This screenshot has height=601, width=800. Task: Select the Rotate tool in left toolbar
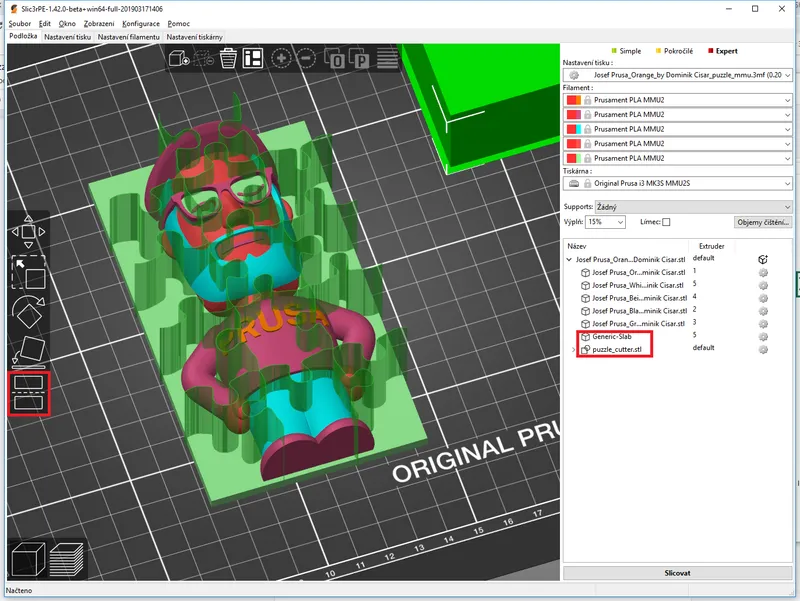28,312
